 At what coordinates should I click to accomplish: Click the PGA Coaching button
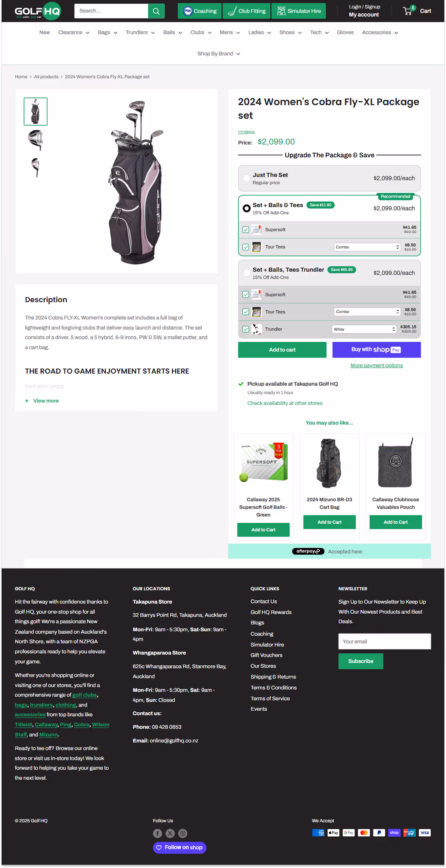pyautogui.click(x=200, y=11)
